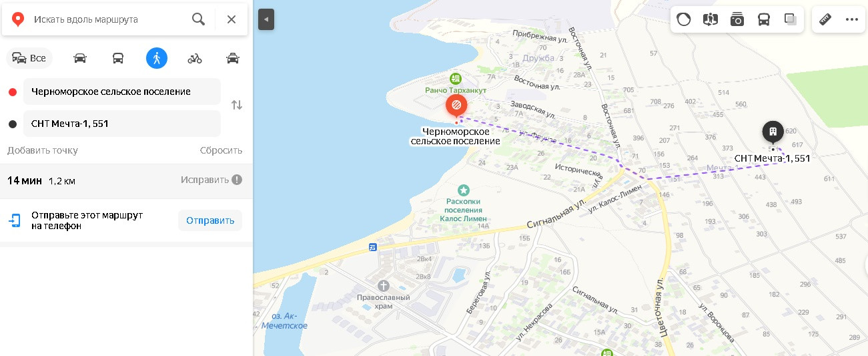Swap start and destination points

(x=236, y=105)
